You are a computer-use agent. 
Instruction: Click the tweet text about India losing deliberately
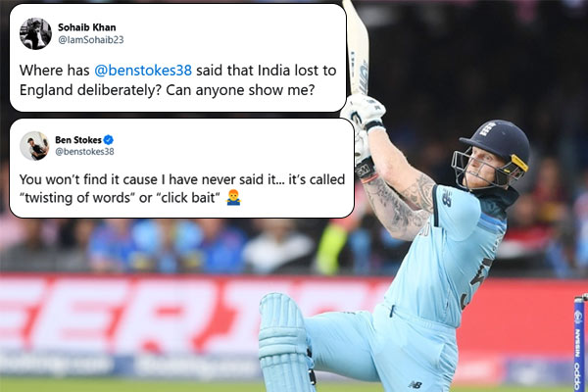[x=177, y=80]
